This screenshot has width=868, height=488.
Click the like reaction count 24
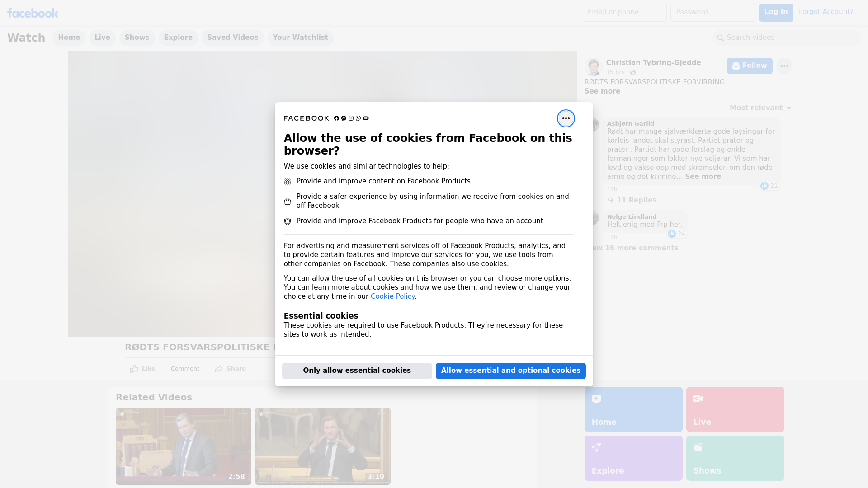coord(676,234)
